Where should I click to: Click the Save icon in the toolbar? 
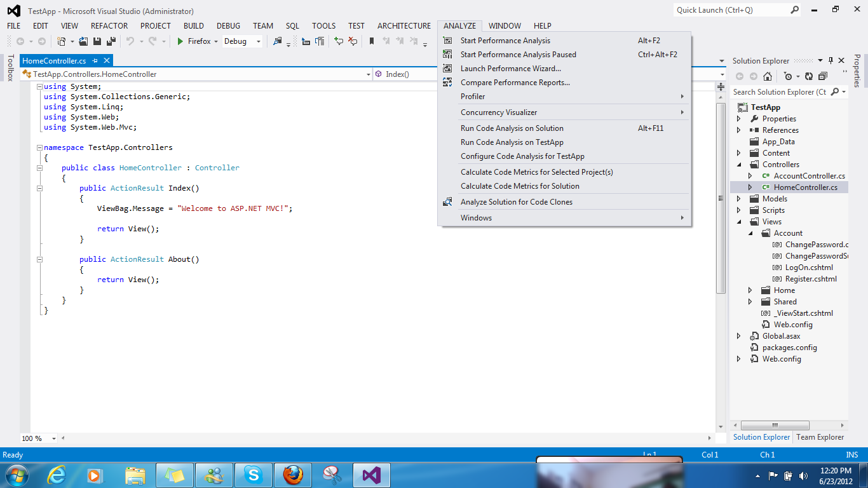98,41
